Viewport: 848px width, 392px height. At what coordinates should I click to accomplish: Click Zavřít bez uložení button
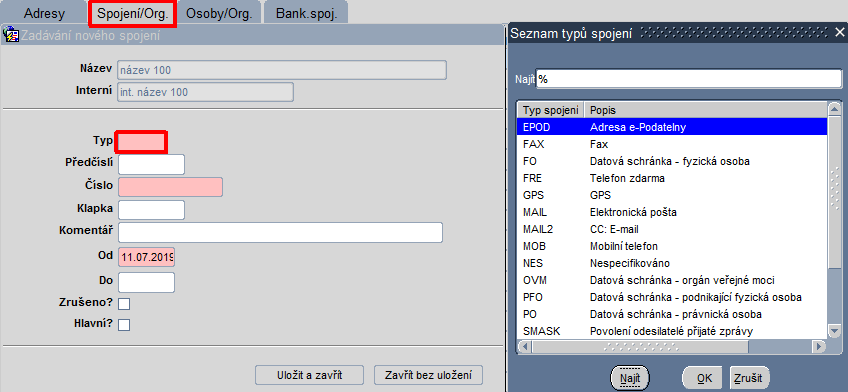(x=428, y=375)
